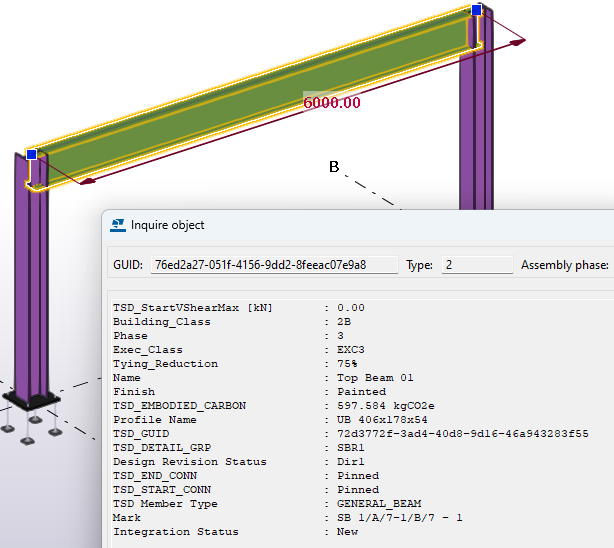Click the TSD_DETAIL_GRP value SBR1
This screenshot has height=548, width=614.
coord(350,448)
